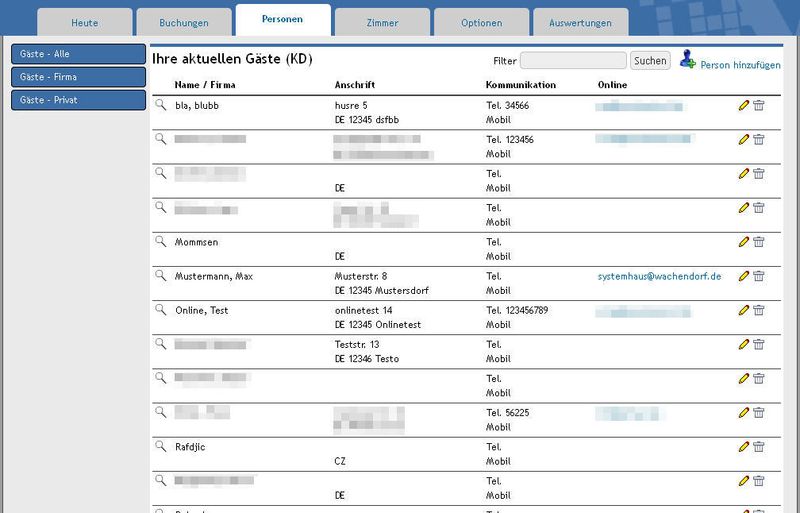The width and height of the screenshot is (800, 513).
Task: Edit guest at Teststr. 13
Action: 744,344
